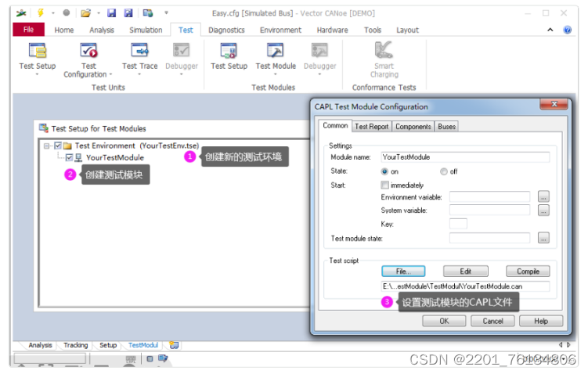Click the YourTestModule node icon

click(78, 157)
